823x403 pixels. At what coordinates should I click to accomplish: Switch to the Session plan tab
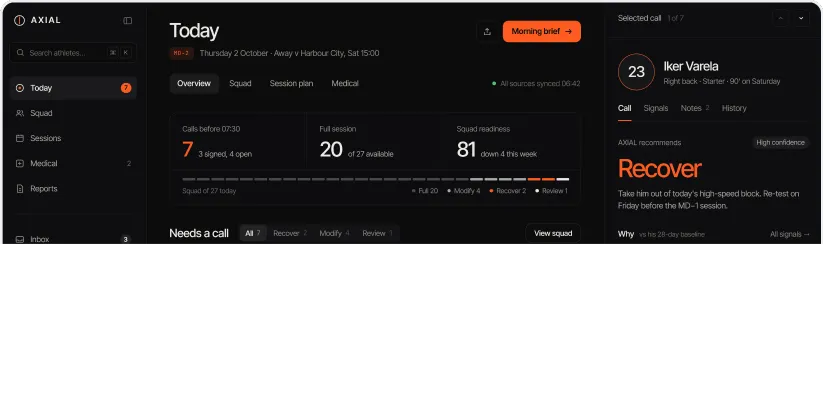pos(291,83)
